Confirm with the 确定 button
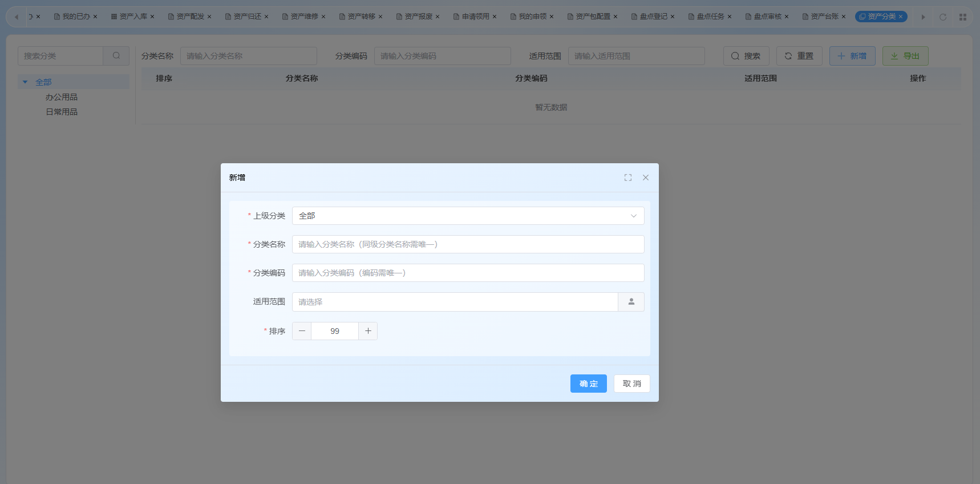Screen dimensions: 980x484 (589, 384)
